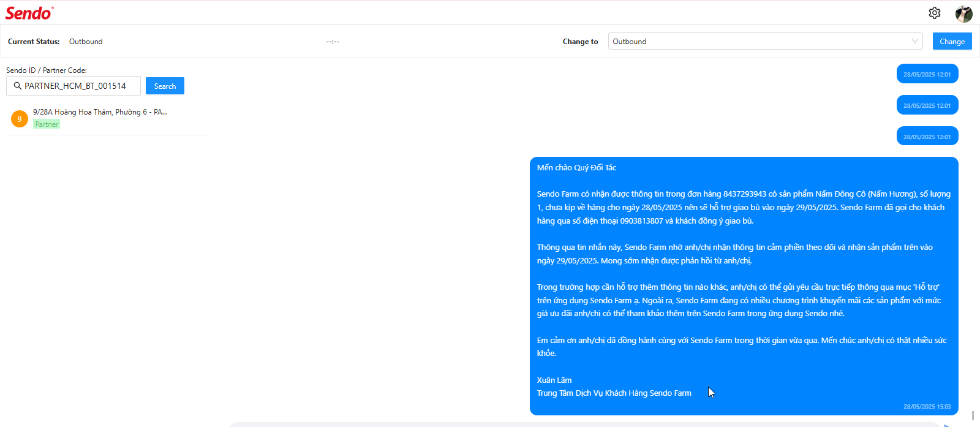Click the 28/05/2025 15:03 timestamp

click(927, 406)
